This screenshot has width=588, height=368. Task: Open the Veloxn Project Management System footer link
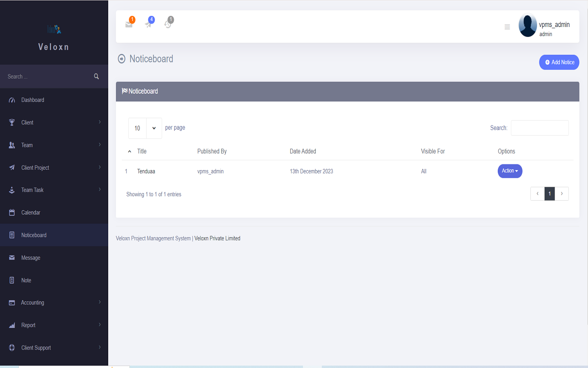(x=153, y=238)
